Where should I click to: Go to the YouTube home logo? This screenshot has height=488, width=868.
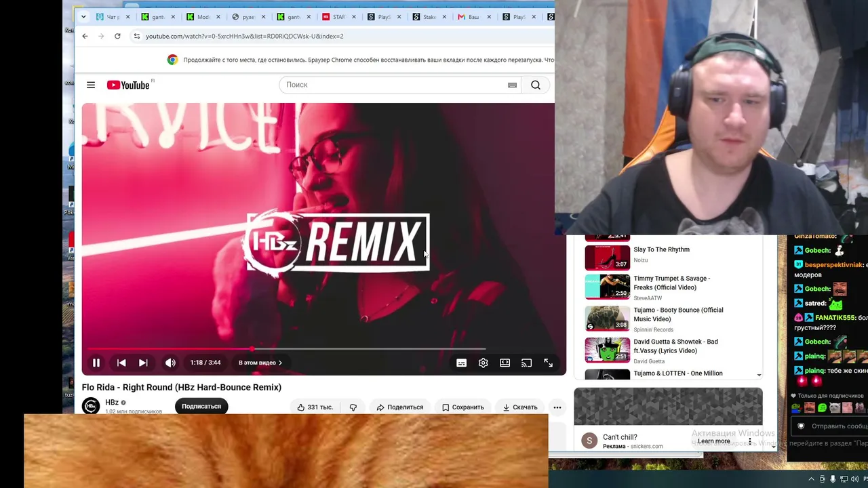[x=128, y=85]
